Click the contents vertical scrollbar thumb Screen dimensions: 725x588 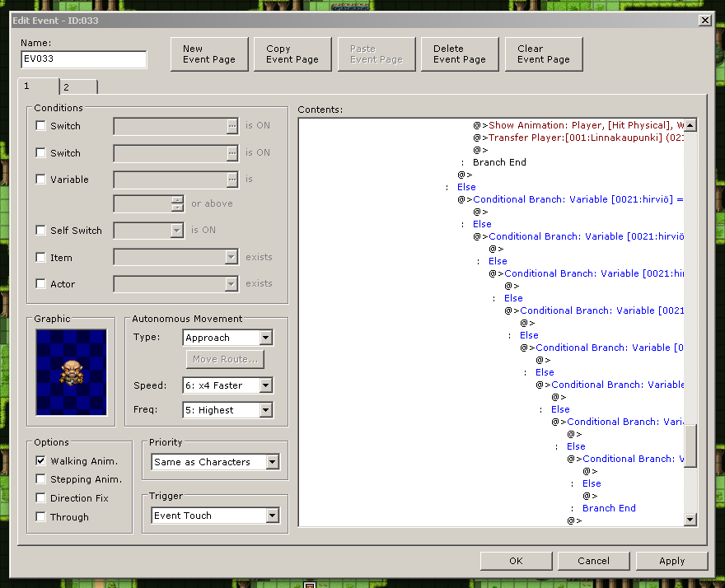pos(690,446)
